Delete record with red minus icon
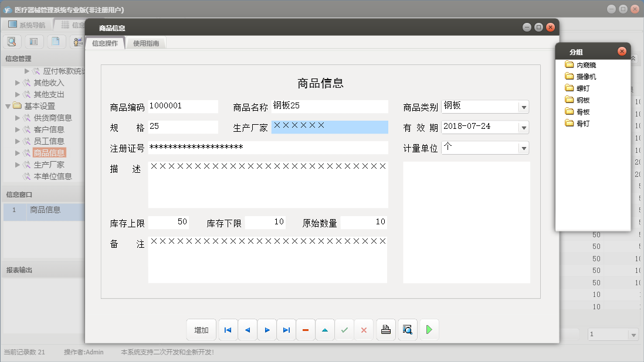 click(306, 330)
